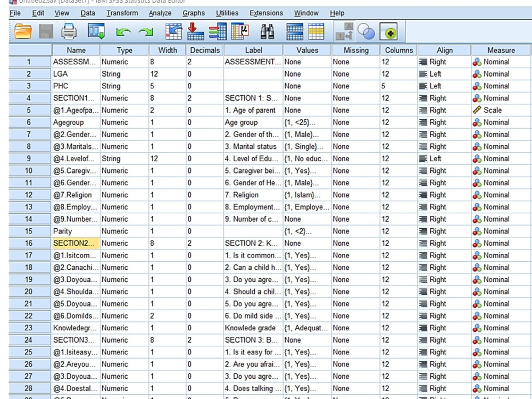Click the Run Descriptive Statistics icon
The height and width of the screenshot is (399, 532).
240,31
